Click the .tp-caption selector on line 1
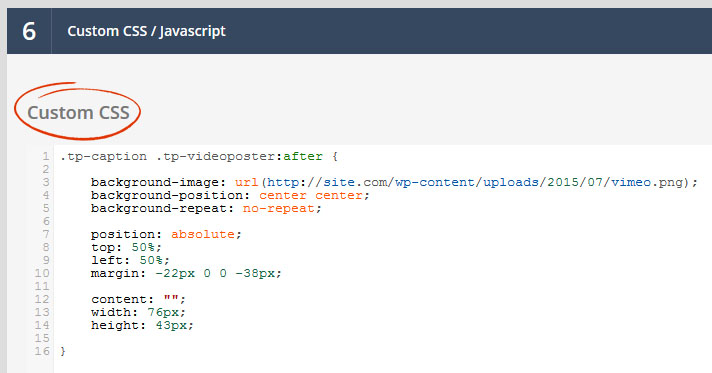 104,156
